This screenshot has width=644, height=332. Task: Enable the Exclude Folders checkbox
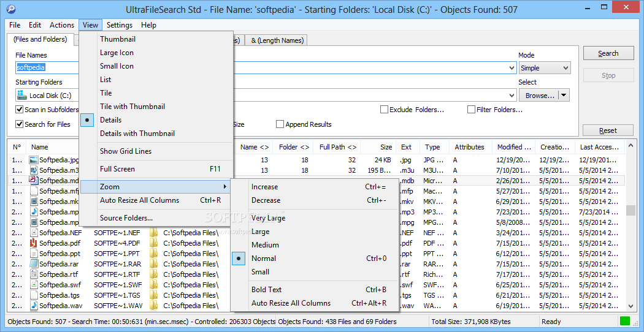(x=384, y=110)
